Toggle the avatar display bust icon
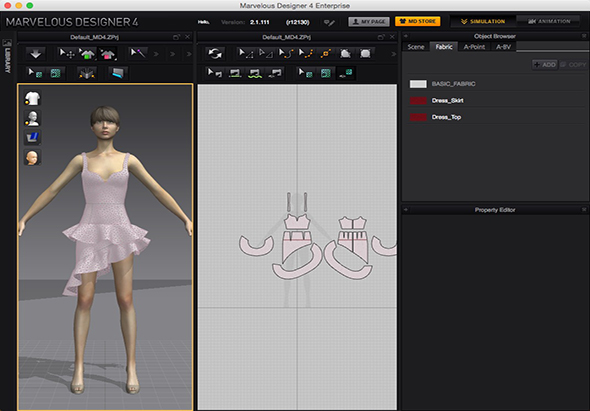 point(32,118)
